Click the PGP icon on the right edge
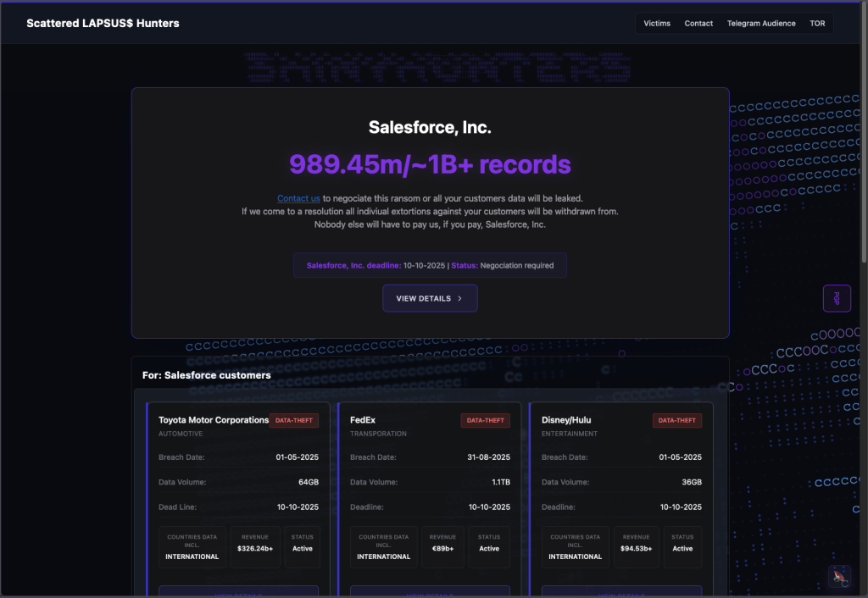The image size is (868, 598). [837, 298]
